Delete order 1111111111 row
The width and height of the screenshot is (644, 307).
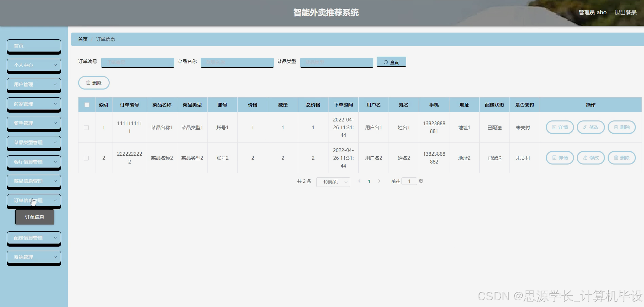click(622, 127)
